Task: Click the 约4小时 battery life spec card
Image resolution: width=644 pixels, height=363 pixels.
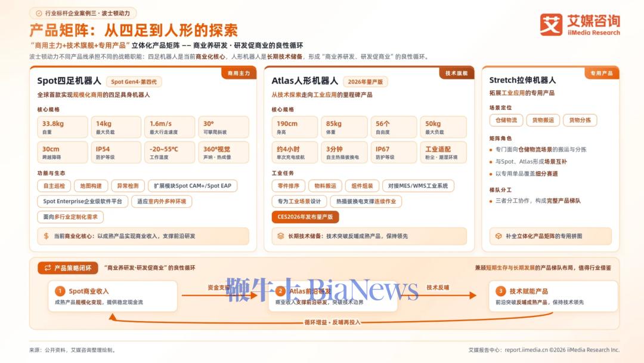Action: [x=295, y=152]
